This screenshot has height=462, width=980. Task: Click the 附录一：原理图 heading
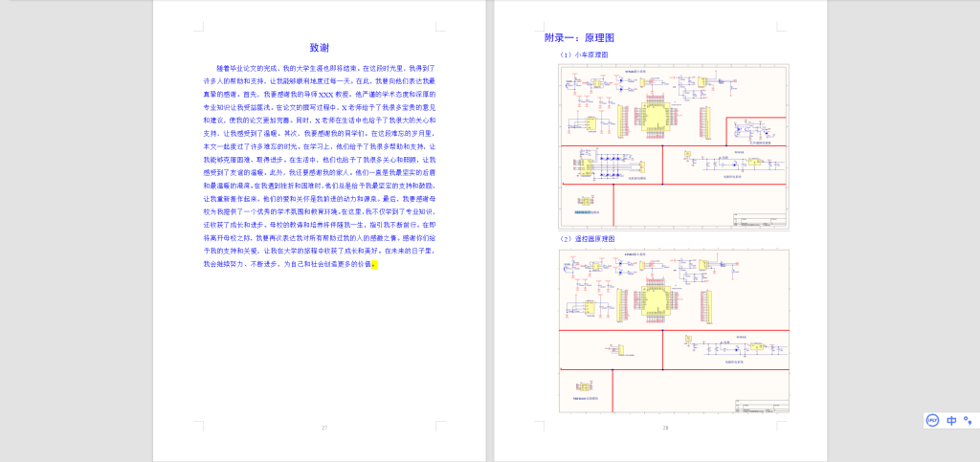[x=580, y=38]
